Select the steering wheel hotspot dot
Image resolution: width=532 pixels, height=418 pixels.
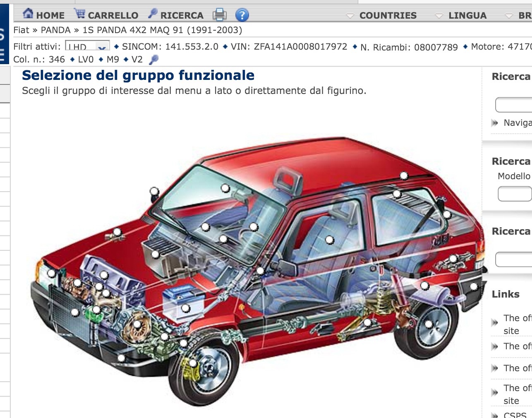[254, 226]
